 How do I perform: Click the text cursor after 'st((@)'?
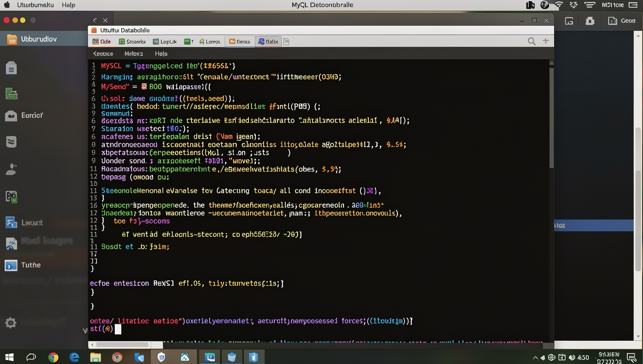click(118, 329)
